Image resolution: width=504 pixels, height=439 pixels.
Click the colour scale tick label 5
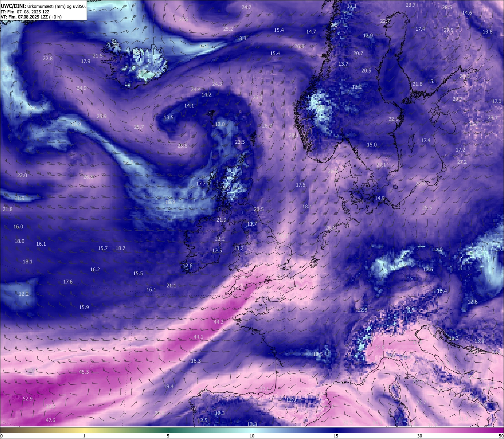(x=168, y=436)
